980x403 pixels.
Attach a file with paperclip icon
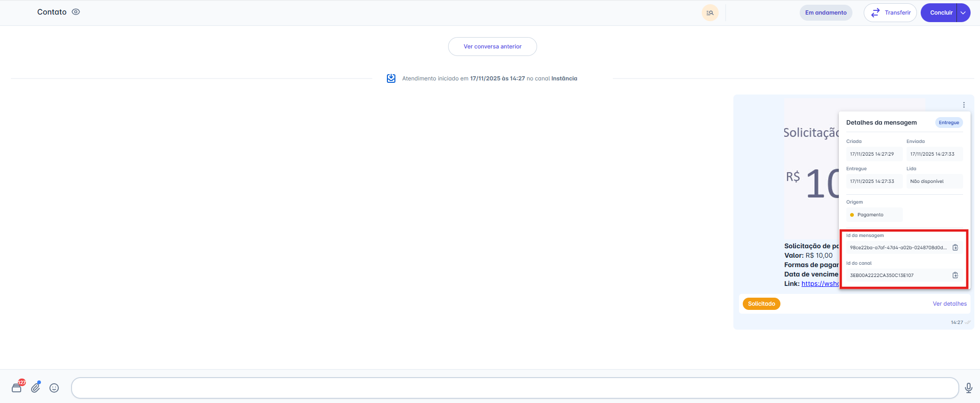point(36,387)
